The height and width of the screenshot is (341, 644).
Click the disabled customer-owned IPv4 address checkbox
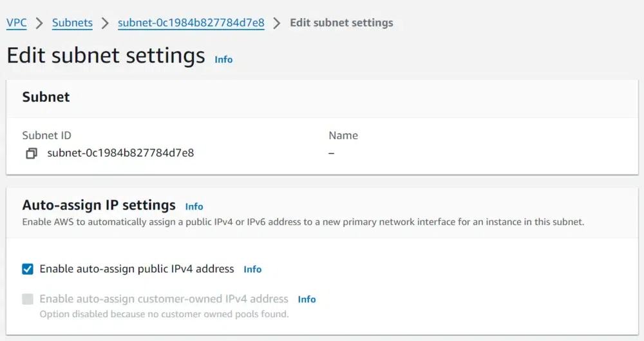[x=28, y=299]
